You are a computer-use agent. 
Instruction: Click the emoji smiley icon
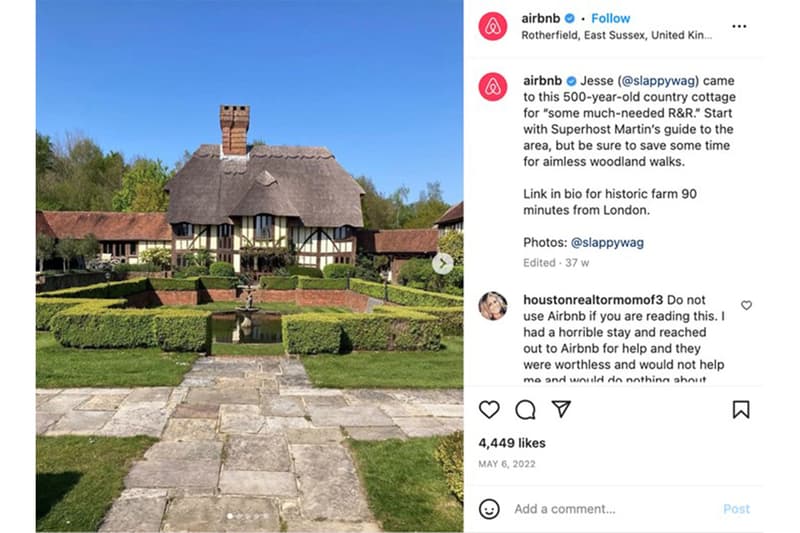489,509
